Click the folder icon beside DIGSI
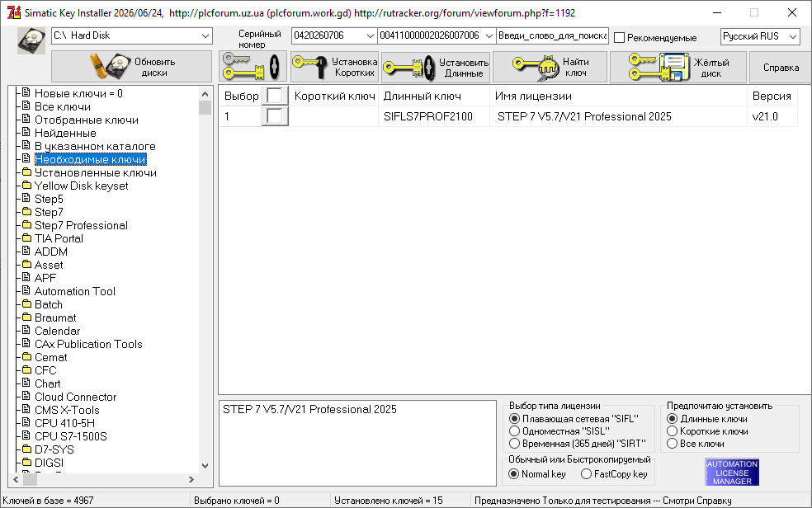The height and width of the screenshot is (508, 812). click(26, 463)
